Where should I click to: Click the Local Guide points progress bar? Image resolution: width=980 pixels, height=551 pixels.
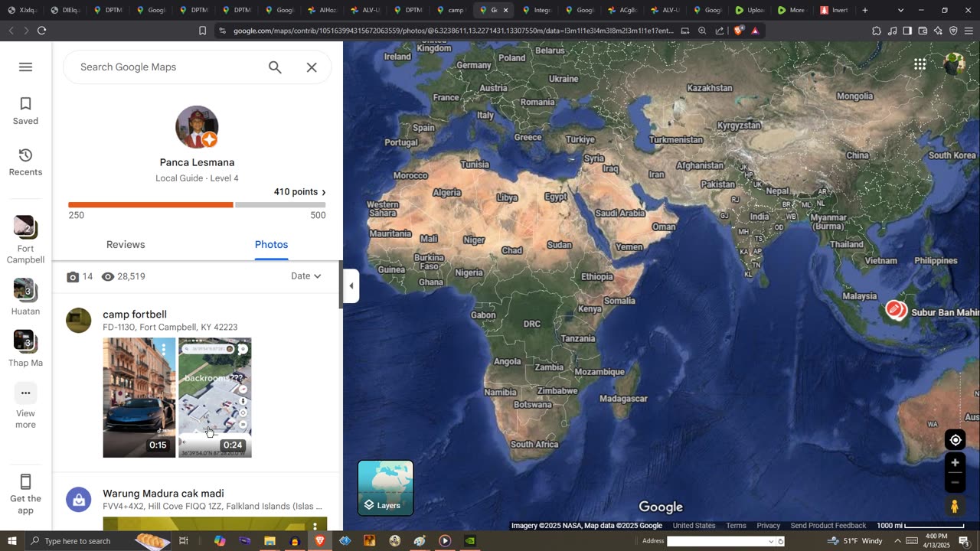[x=197, y=205]
